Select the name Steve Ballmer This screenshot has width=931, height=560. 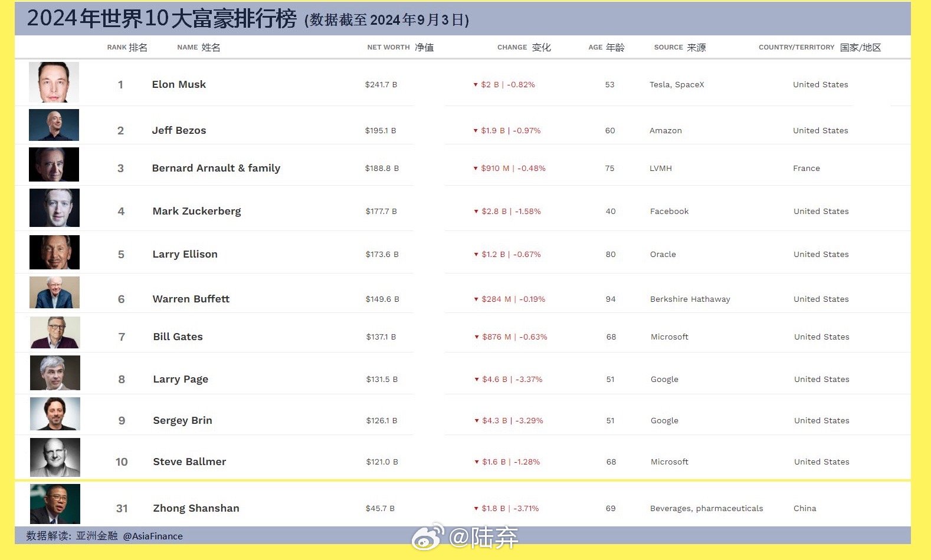pos(189,462)
